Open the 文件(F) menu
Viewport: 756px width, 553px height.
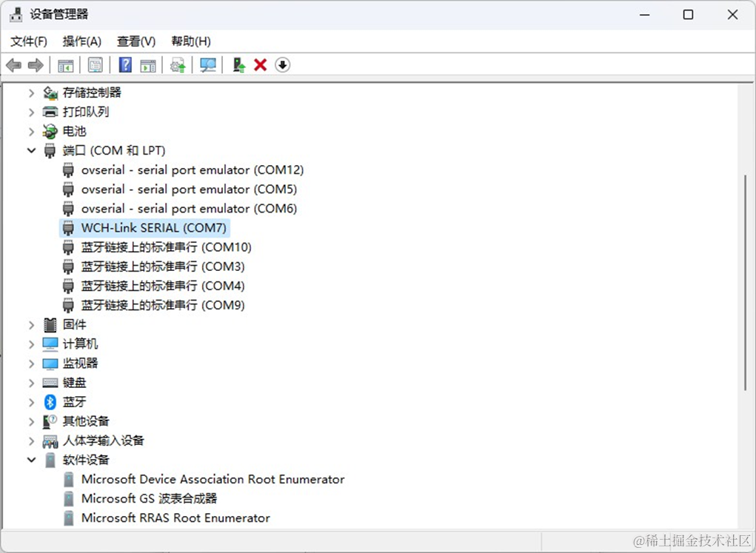click(x=29, y=41)
